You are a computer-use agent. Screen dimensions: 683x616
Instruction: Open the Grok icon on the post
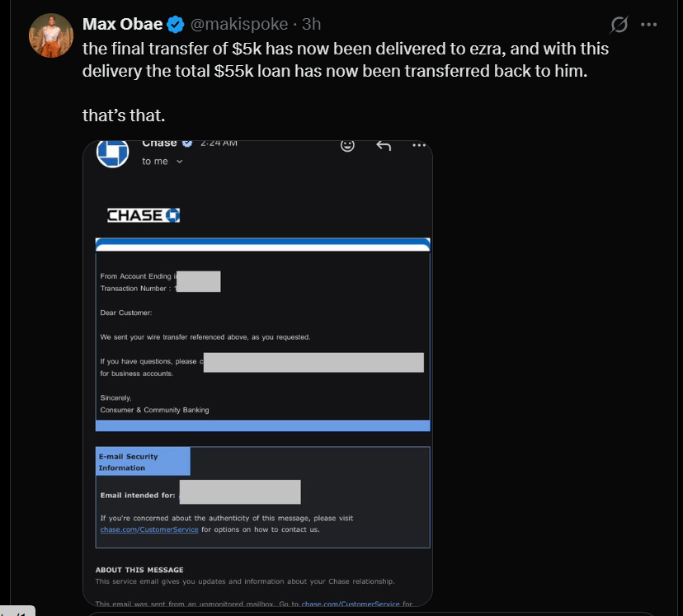618,25
